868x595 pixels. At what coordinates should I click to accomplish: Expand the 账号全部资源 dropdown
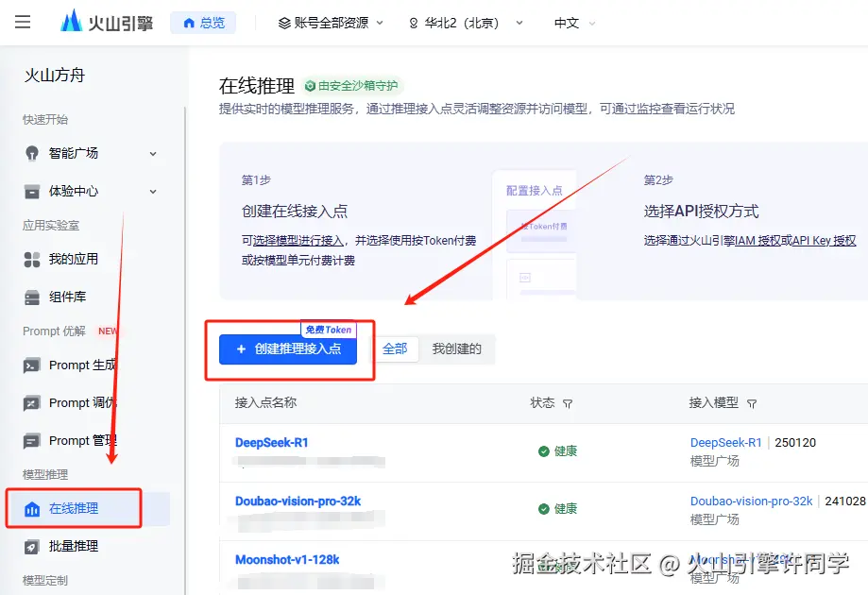coord(331,23)
